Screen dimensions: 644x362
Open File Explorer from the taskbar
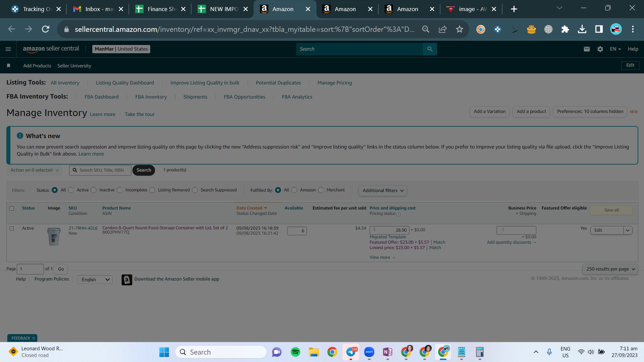point(314,352)
